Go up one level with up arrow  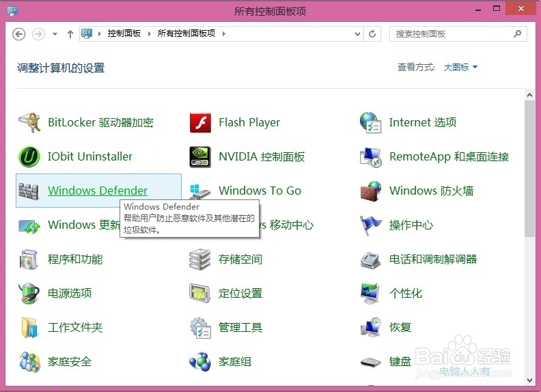pyautogui.click(x=70, y=34)
